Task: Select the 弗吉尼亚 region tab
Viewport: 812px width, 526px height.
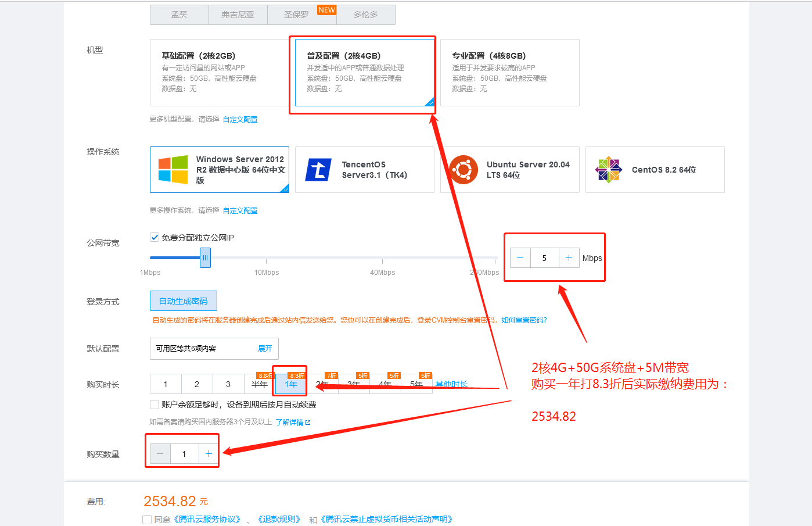Action: click(238, 15)
